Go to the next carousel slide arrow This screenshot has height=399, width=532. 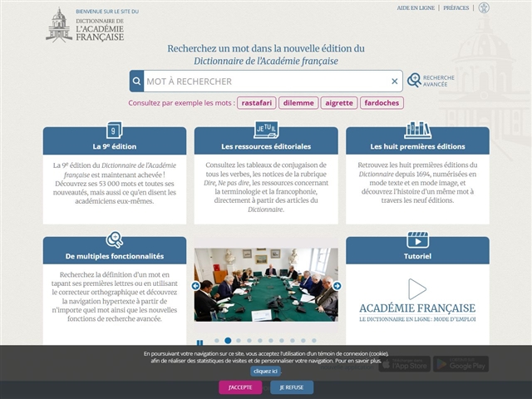click(337, 286)
